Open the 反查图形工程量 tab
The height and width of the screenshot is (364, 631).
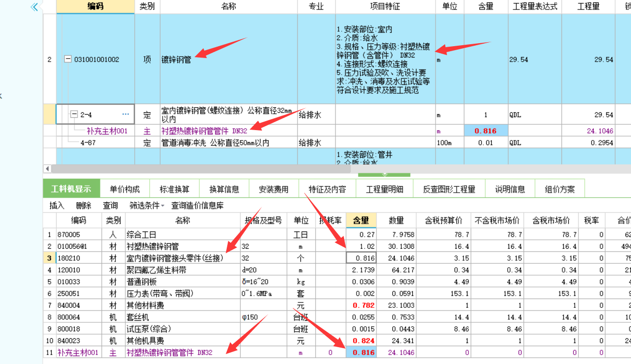(x=449, y=189)
